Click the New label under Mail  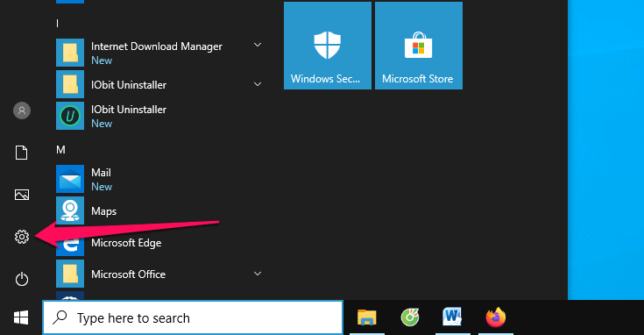click(102, 187)
